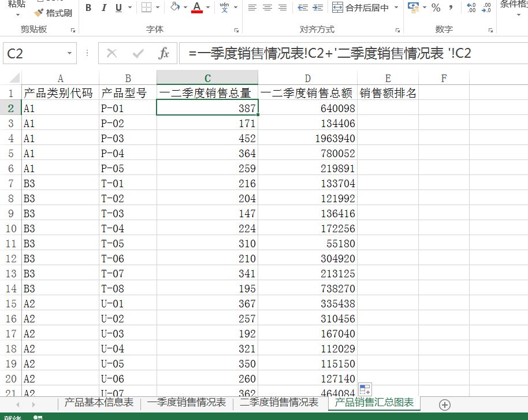Open the font color dropdown arrow
528x420 pixels.
209,8
